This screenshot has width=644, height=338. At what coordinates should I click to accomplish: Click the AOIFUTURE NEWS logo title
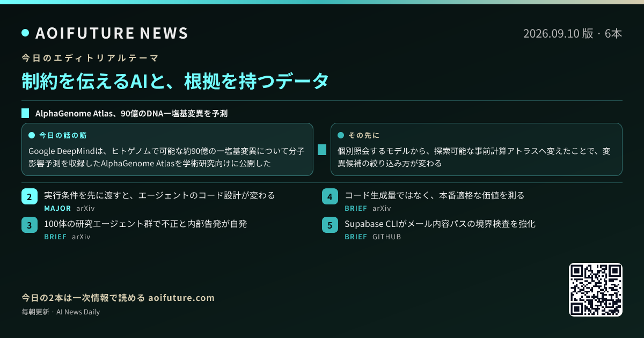[x=112, y=33]
